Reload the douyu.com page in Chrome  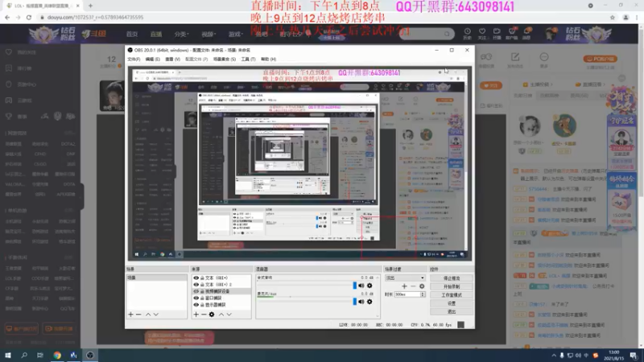pyautogui.click(x=29, y=17)
